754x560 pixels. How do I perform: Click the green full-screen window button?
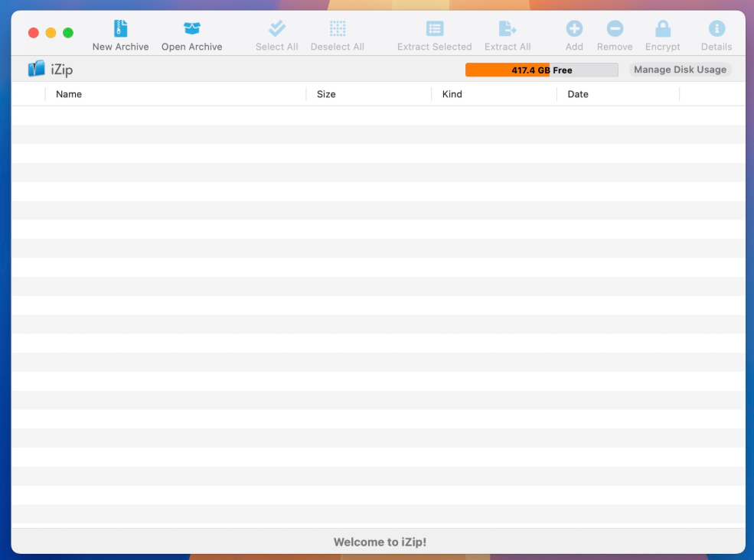coord(68,33)
